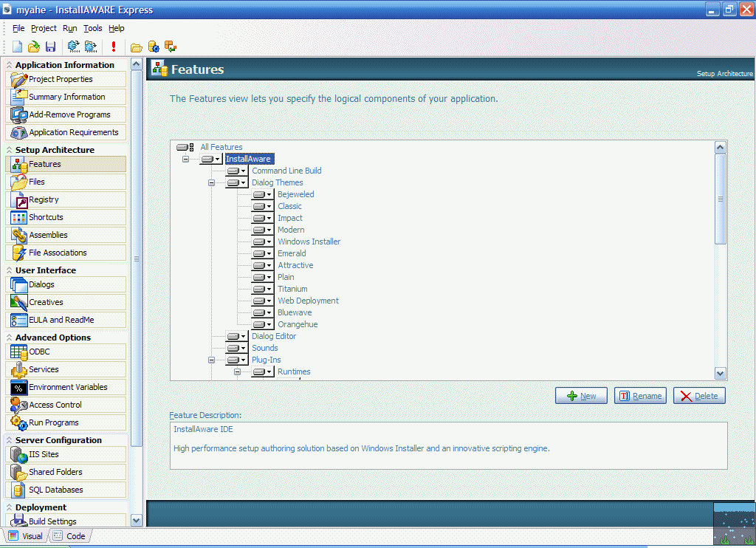Collapse the User Interface sidebar group
This screenshot has width=756, height=548.
[x=10, y=270]
